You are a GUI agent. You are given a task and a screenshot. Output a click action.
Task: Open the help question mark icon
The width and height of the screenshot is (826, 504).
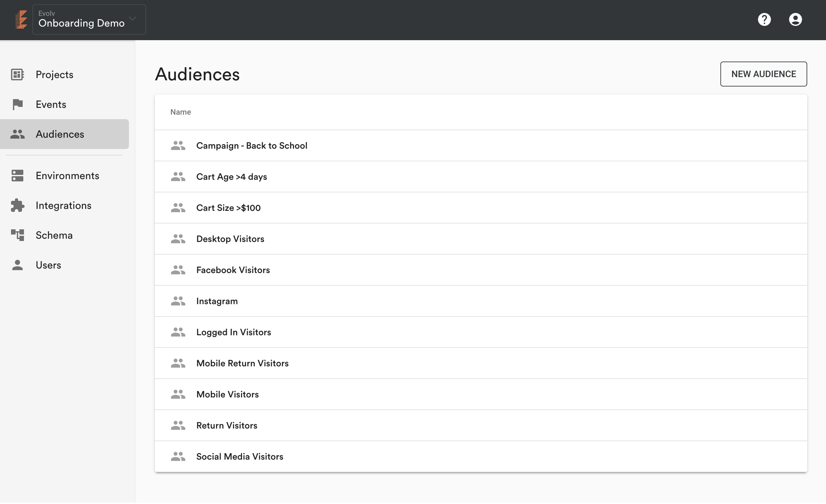[x=764, y=19]
